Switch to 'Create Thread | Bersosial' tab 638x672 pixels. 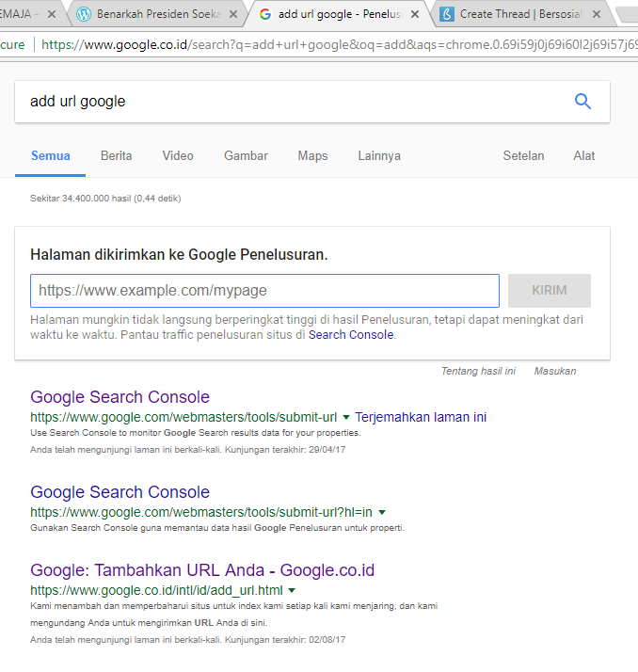click(x=521, y=14)
